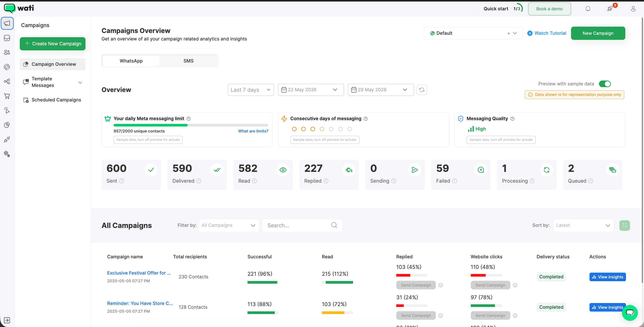Click the cursor click-tracking sidebar icon
Viewport: 644px width, 327px height.
point(7,110)
